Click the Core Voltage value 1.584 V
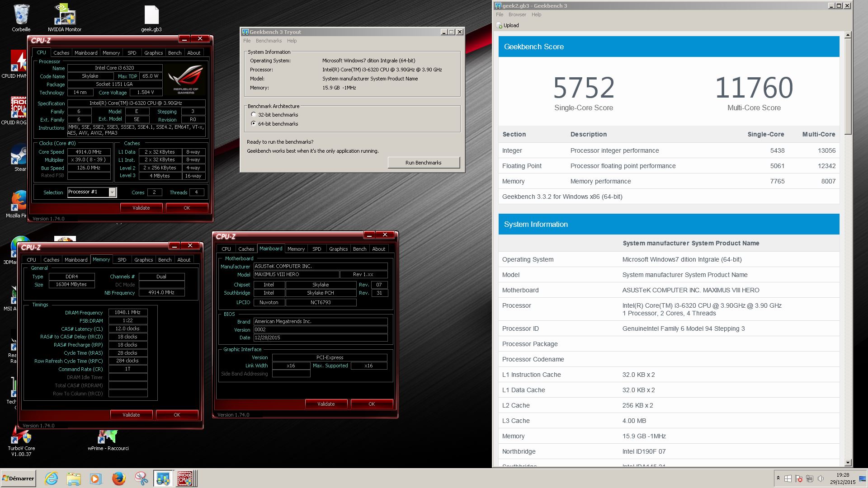This screenshot has width=868, height=488. click(x=146, y=92)
